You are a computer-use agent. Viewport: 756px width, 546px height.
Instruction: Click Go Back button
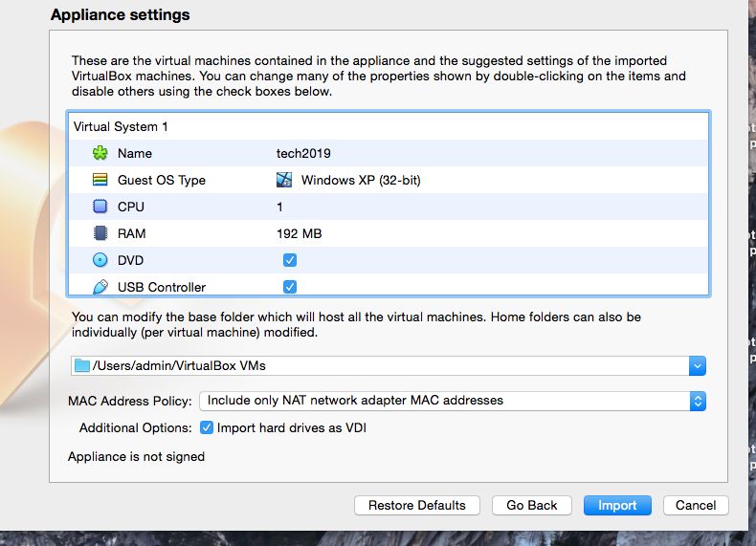click(531, 505)
